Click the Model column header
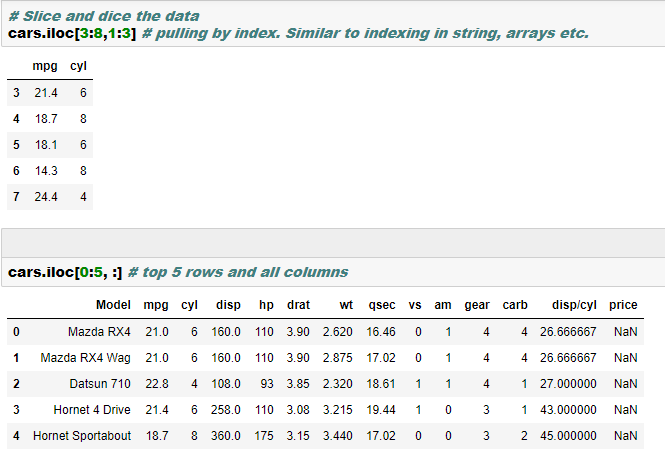 (113, 305)
